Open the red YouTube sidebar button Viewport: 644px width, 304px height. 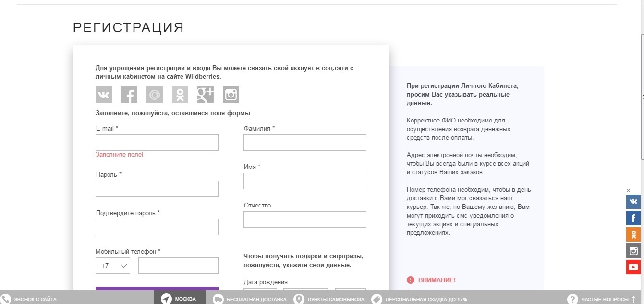[633, 267]
